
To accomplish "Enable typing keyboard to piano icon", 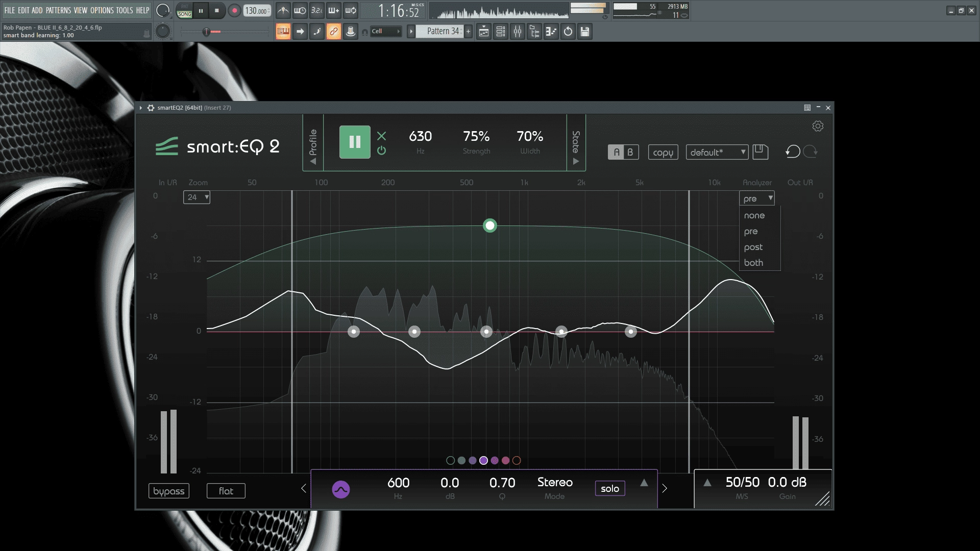I will (283, 32).
